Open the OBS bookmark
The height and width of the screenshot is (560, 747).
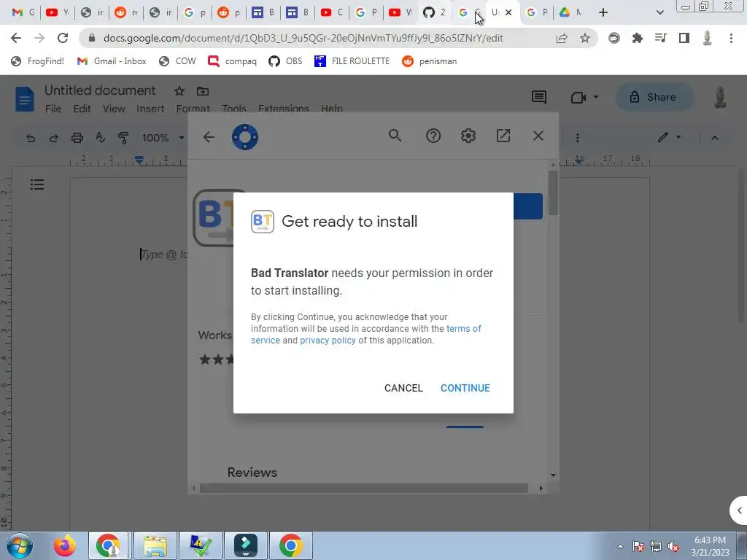[x=285, y=61]
